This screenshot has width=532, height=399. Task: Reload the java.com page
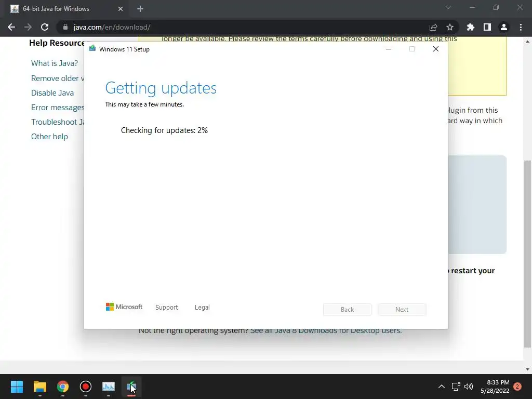45,27
